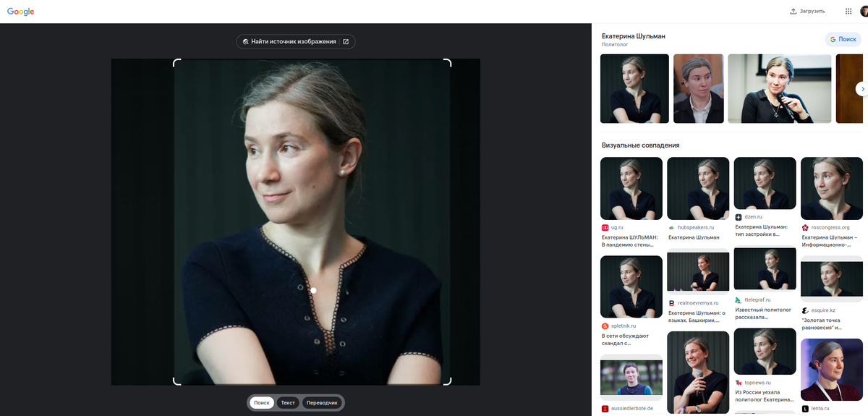
Task: Click the Визуальные совпадения heading
Action: pyautogui.click(x=640, y=145)
